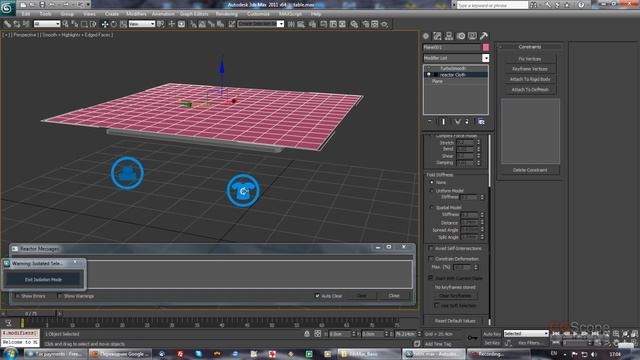Image resolution: width=640 pixels, height=360 pixels.
Task: Switch to the Create command panel
Action: [x=426, y=36]
